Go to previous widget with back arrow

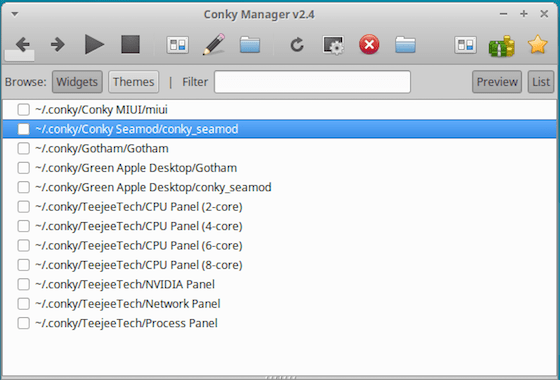(x=23, y=45)
